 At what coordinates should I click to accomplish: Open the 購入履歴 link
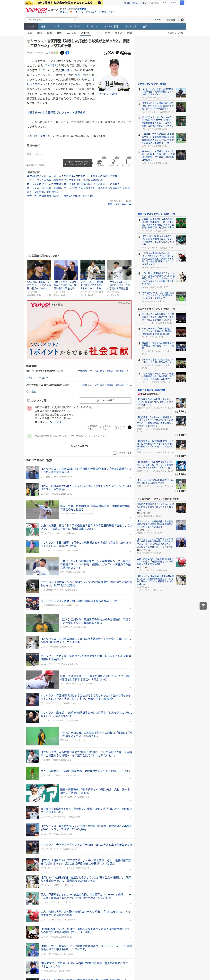(x=171, y=19)
